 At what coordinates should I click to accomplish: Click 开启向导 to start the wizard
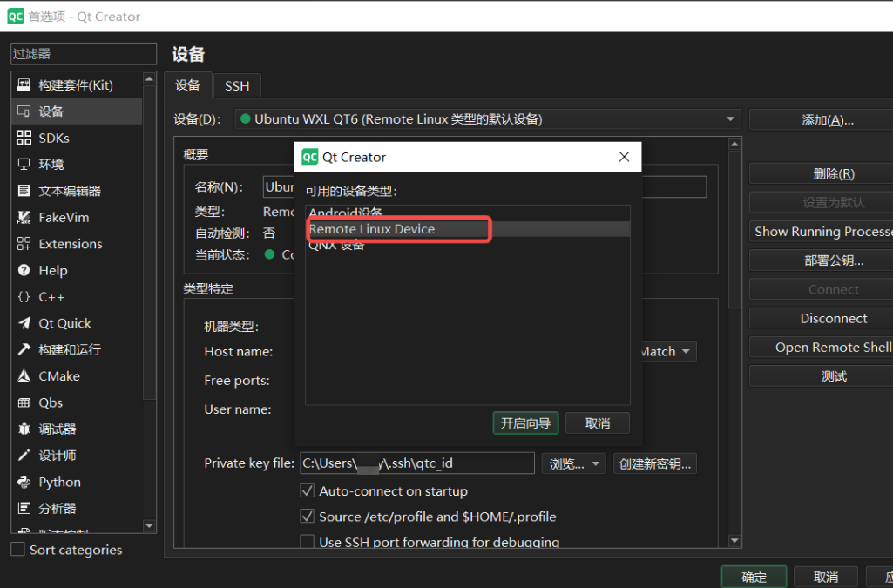pyautogui.click(x=525, y=423)
